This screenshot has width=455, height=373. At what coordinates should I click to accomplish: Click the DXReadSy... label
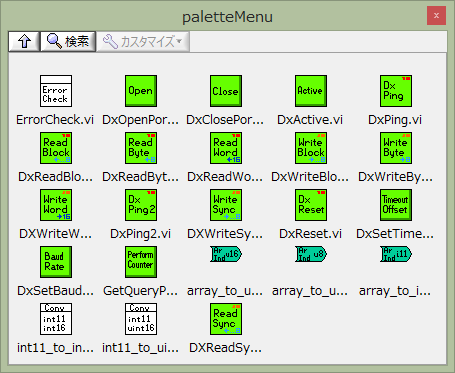(x=225, y=348)
